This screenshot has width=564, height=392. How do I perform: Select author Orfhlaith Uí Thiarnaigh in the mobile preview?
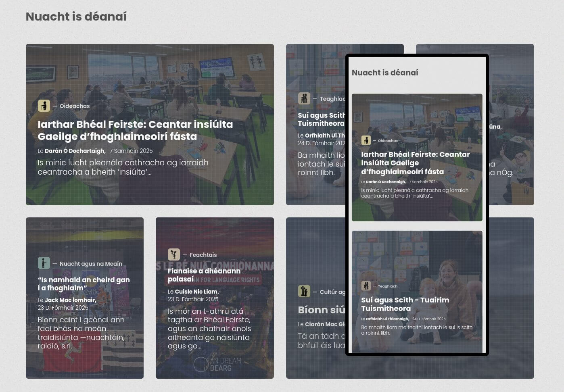pos(387,319)
